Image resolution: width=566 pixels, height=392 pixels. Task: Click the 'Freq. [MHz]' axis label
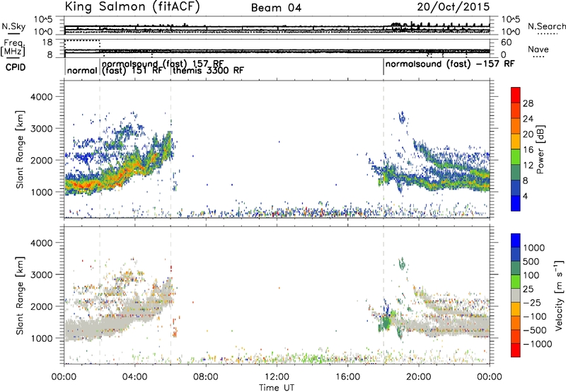(13, 48)
